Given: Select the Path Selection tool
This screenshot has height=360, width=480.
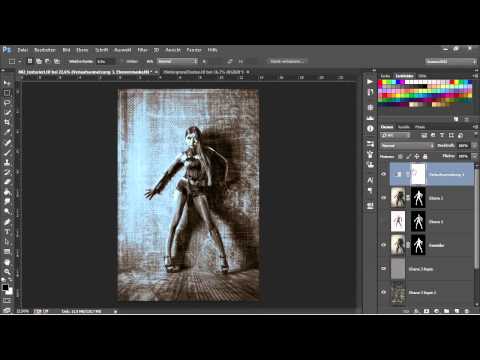Looking at the screenshot, I should tap(7, 242).
